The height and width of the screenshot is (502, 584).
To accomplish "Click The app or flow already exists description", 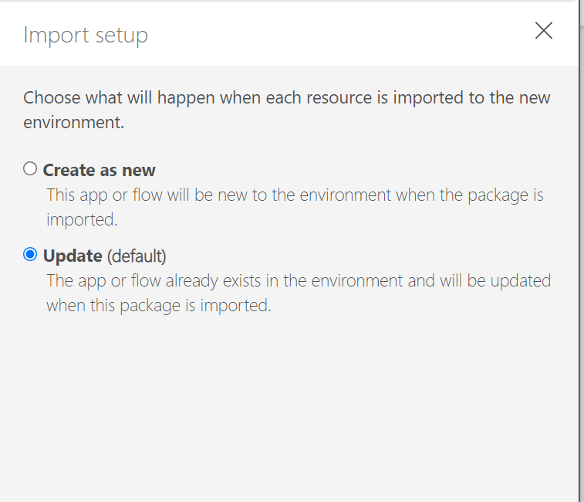I will pos(299,293).
